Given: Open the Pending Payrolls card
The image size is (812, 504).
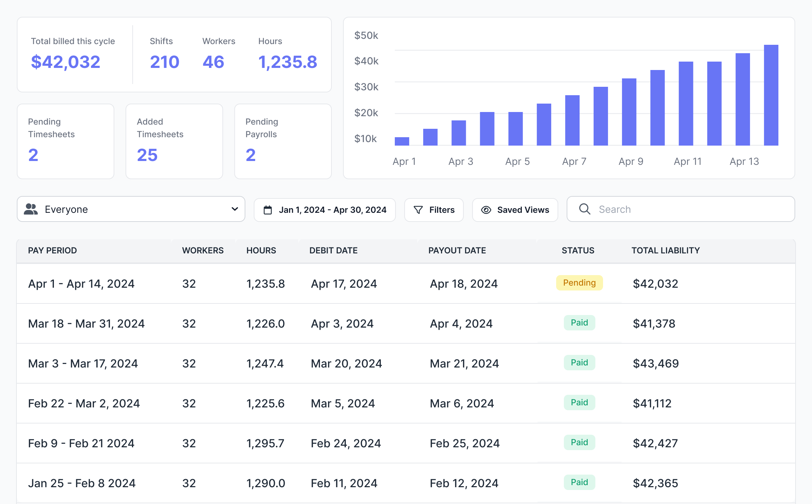Looking at the screenshot, I should [x=283, y=141].
